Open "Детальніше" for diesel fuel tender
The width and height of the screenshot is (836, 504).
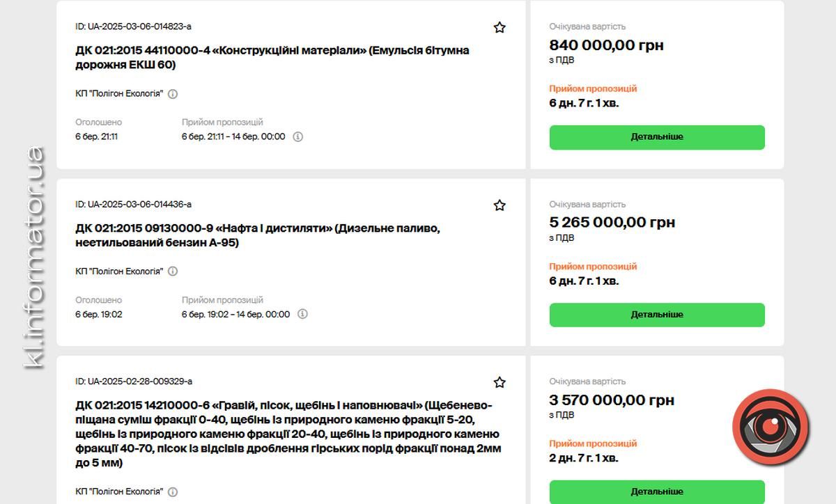(x=657, y=315)
